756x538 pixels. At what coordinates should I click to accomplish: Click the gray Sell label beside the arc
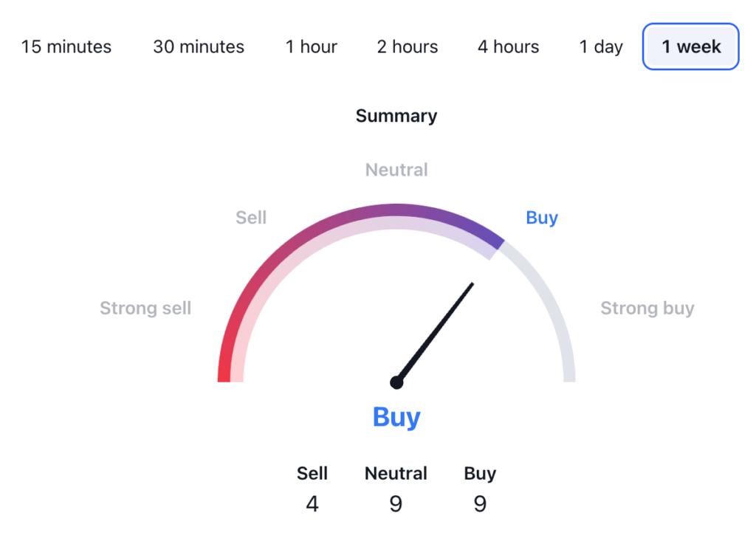(x=251, y=218)
